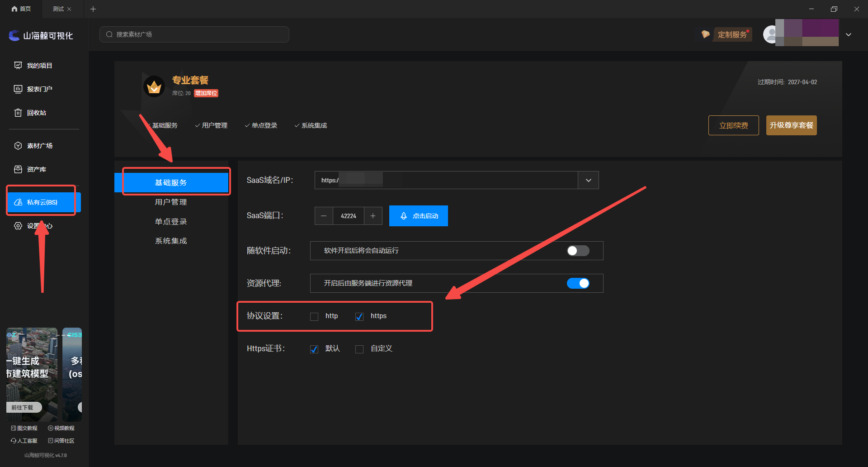Increase SaaS port with plus button
This screenshot has height=467, width=868.
pos(373,216)
